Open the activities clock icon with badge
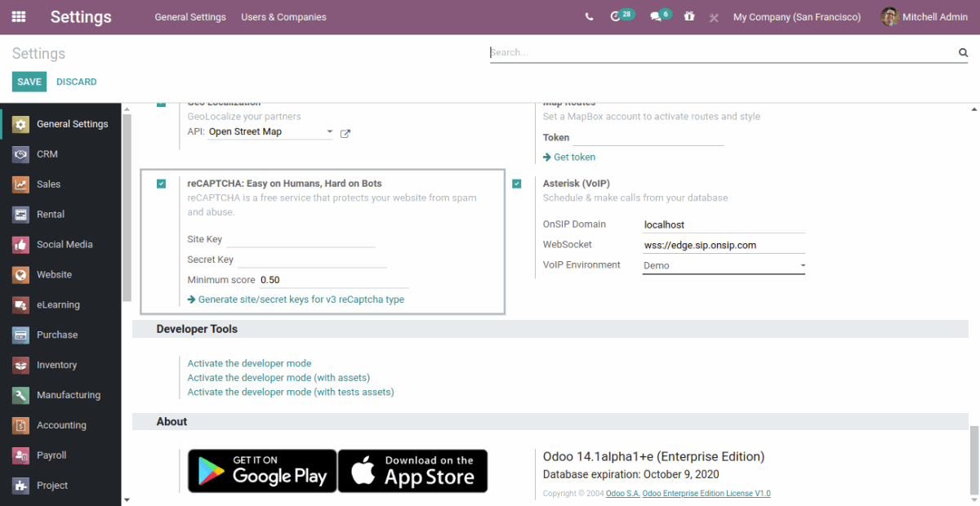Image resolution: width=980 pixels, height=506 pixels. coord(617,17)
